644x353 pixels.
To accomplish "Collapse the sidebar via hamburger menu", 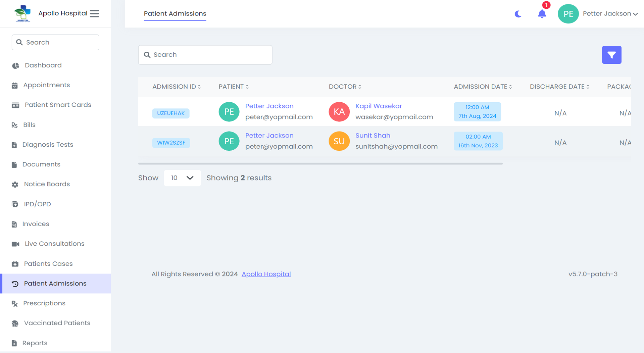I will point(94,13).
